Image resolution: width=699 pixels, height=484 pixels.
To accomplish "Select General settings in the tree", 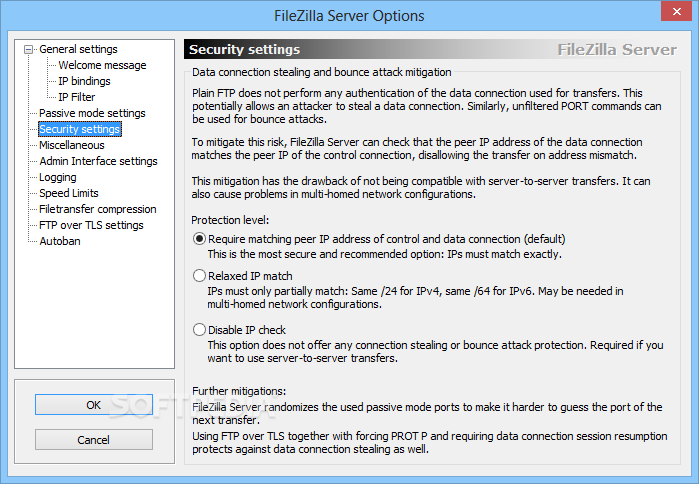I will tap(78, 49).
